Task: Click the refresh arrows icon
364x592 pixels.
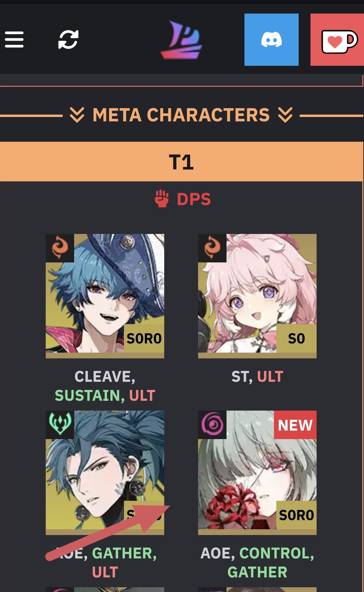Action: click(x=68, y=40)
